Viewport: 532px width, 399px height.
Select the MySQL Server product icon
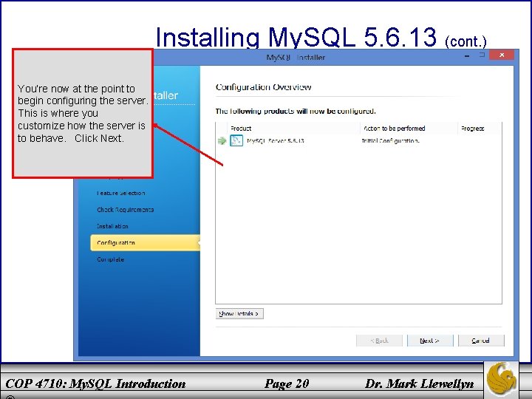click(236, 140)
